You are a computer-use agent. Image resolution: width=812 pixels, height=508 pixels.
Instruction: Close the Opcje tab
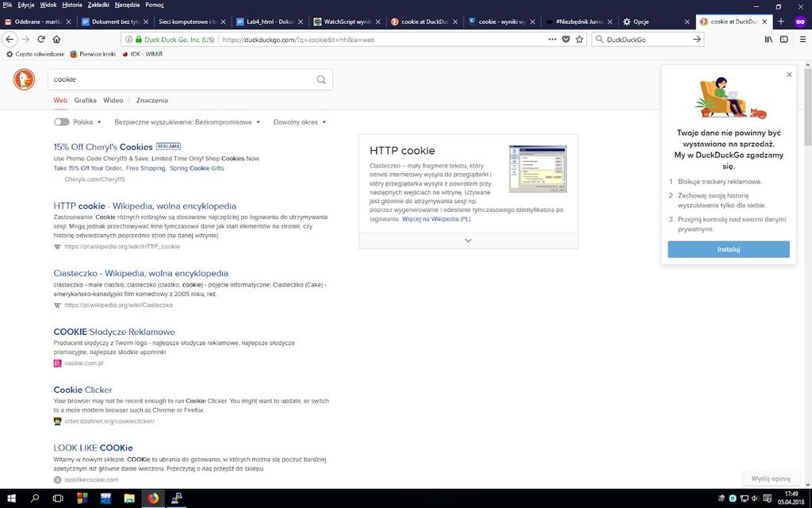click(x=688, y=21)
